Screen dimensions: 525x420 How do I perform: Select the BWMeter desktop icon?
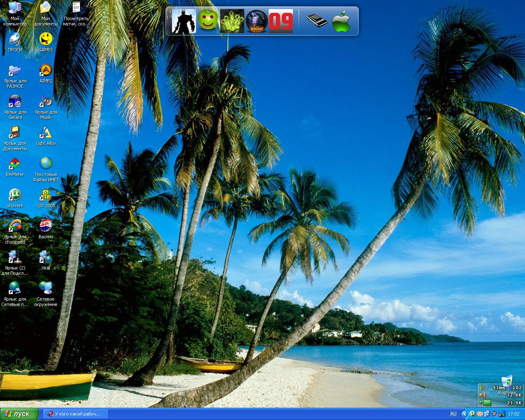[15, 164]
